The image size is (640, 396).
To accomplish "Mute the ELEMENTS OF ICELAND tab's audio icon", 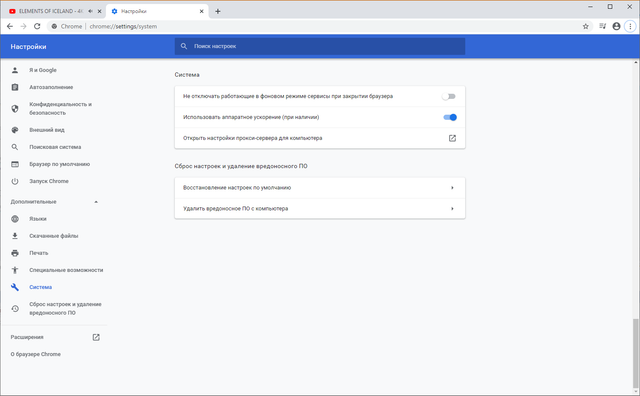I will 90,11.
